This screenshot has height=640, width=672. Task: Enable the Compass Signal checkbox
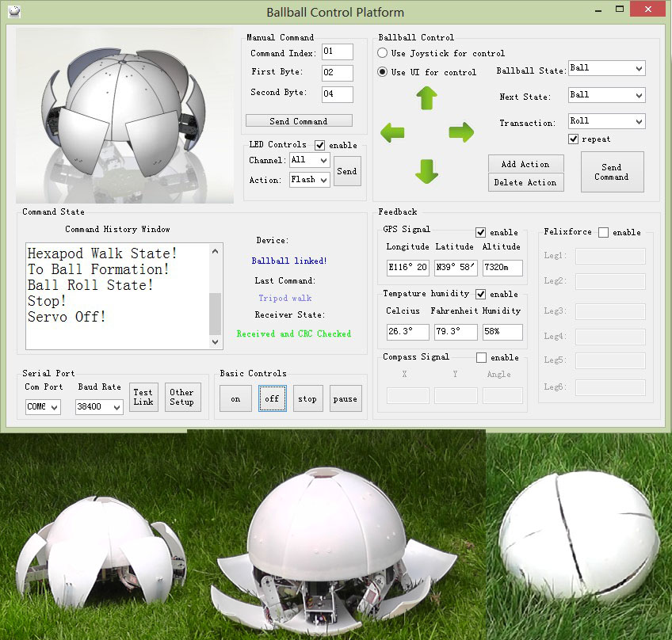481,358
